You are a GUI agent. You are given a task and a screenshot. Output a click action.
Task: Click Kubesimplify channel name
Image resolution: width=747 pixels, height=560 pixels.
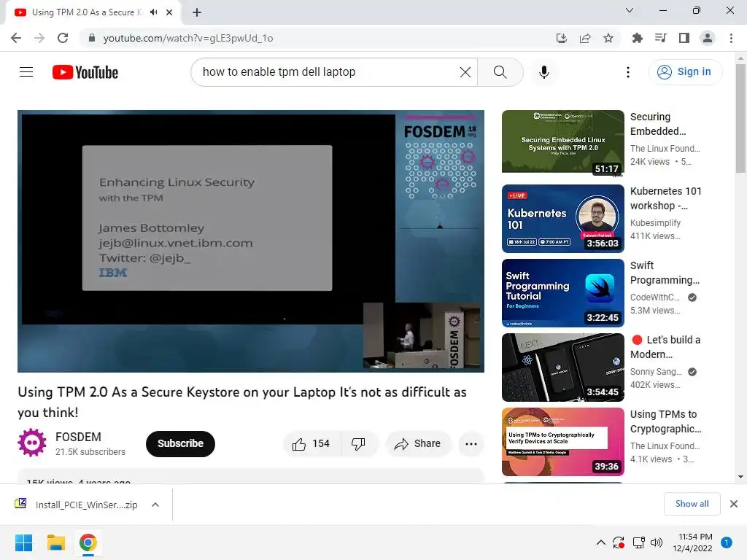tap(655, 223)
